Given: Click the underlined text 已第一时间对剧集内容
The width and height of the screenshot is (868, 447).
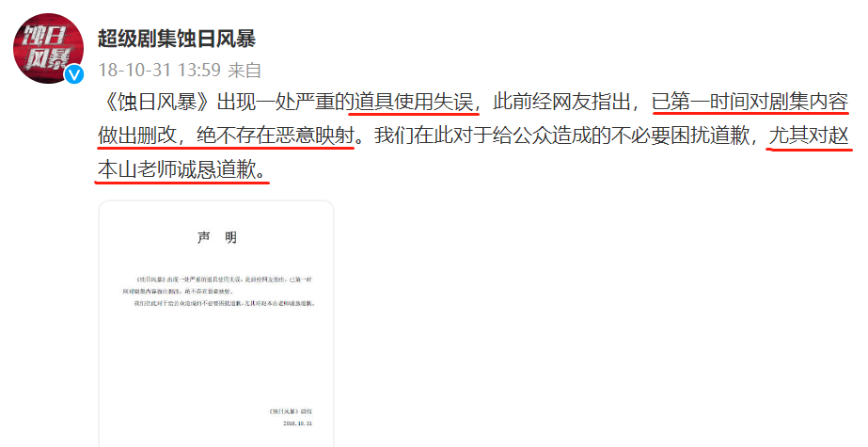Looking at the screenshot, I should (750, 103).
